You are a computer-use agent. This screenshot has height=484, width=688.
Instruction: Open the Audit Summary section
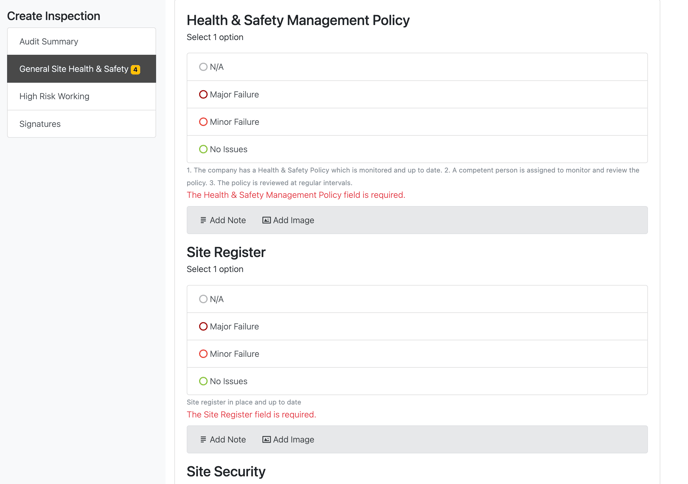pos(82,41)
